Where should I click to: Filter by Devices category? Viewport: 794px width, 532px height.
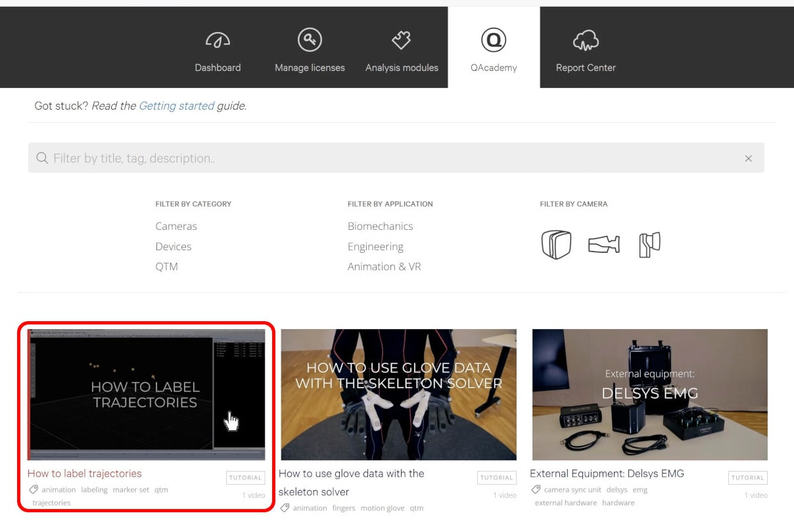[x=174, y=246]
